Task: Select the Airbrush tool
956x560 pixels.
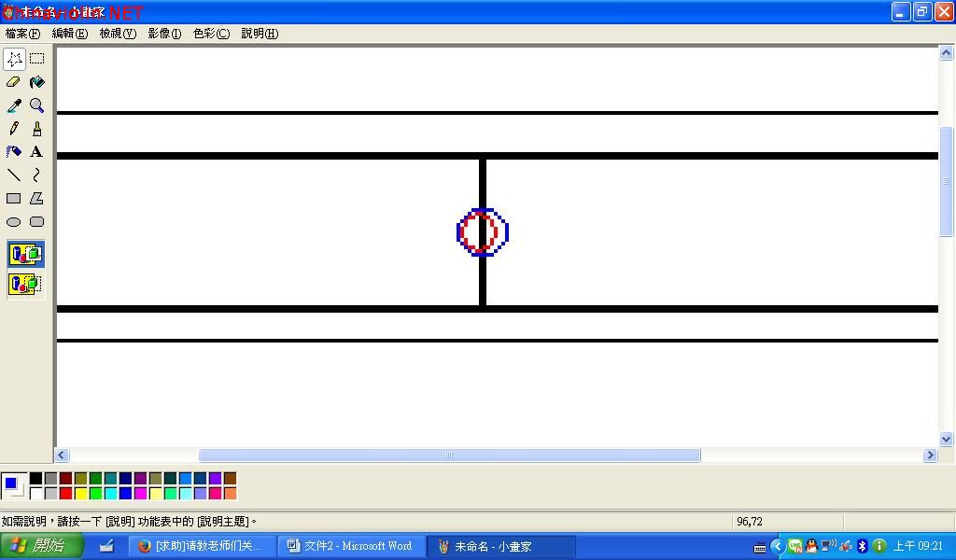Action: point(13,152)
